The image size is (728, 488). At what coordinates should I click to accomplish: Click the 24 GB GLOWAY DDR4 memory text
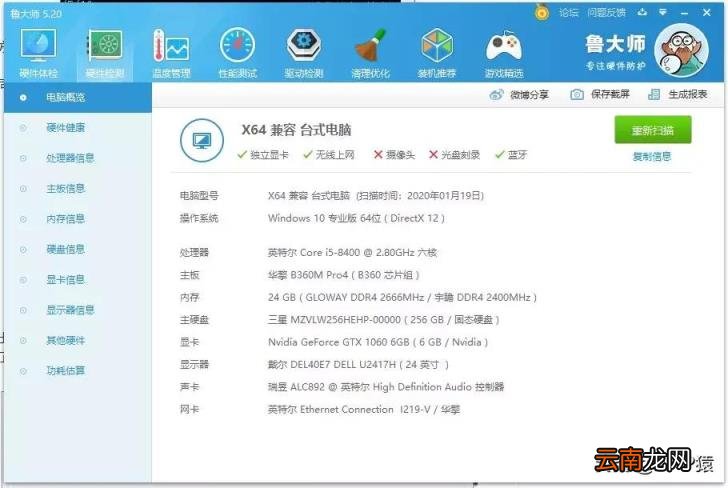(x=402, y=297)
